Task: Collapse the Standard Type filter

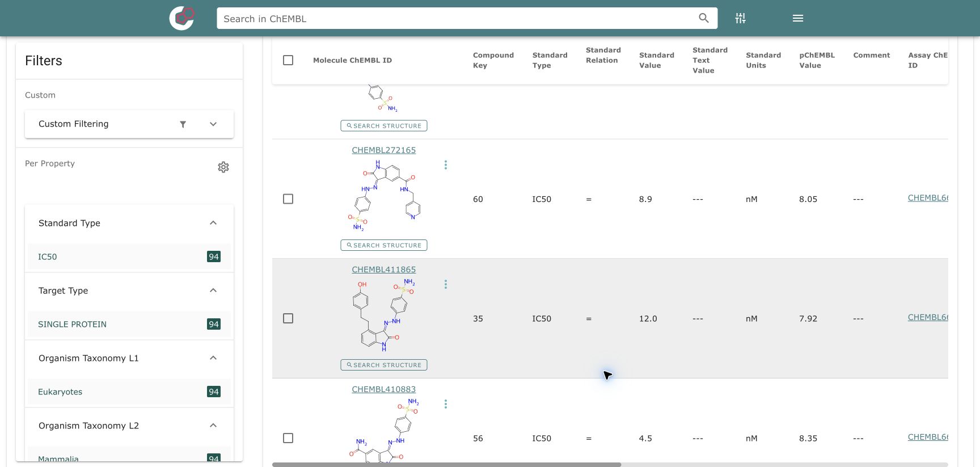Action: [213, 223]
